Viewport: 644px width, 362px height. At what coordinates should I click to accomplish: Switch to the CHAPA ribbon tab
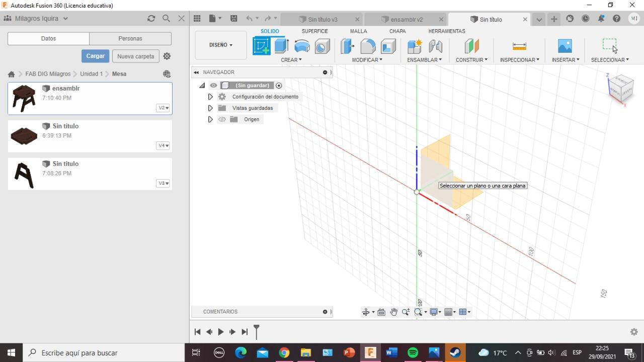pyautogui.click(x=397, y=31)
